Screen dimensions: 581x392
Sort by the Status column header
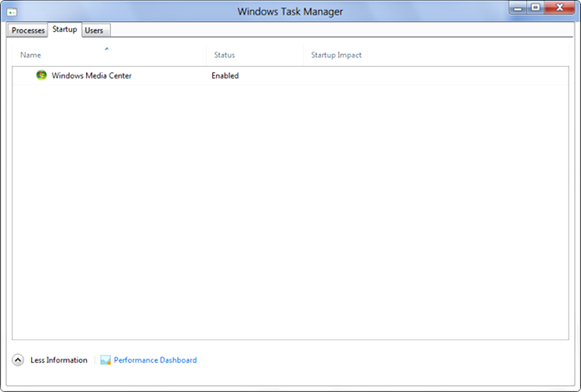[x=255, y=55]
